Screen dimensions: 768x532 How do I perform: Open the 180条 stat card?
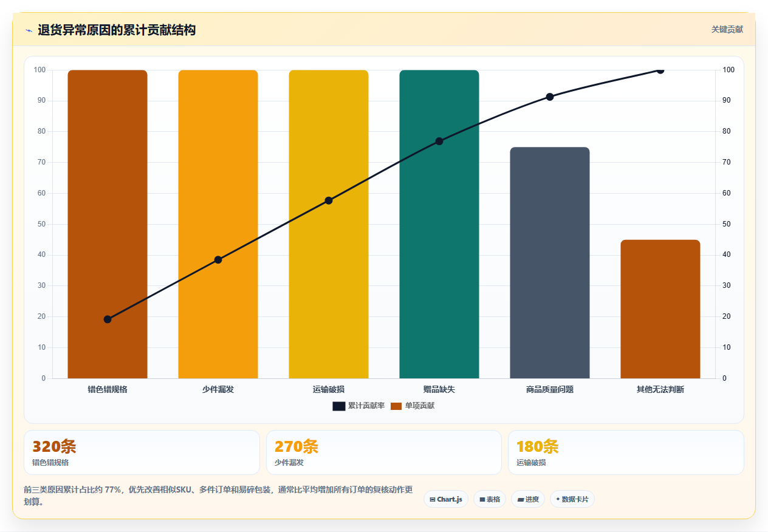[626, 452]
